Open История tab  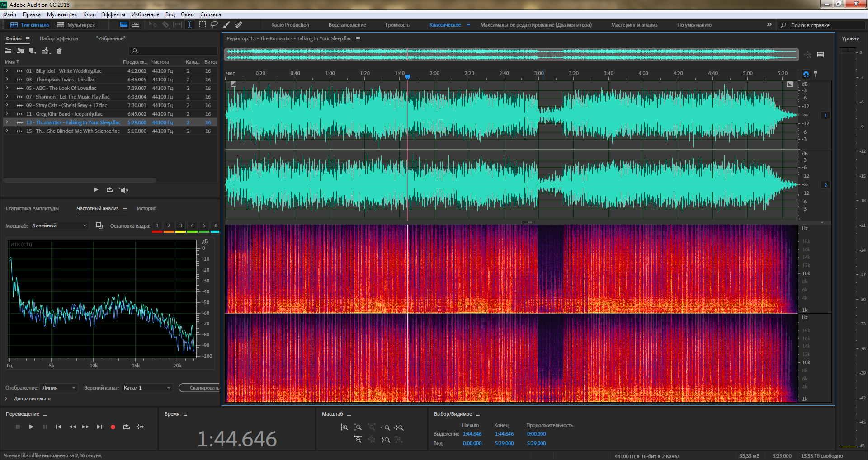click(147, 209)
